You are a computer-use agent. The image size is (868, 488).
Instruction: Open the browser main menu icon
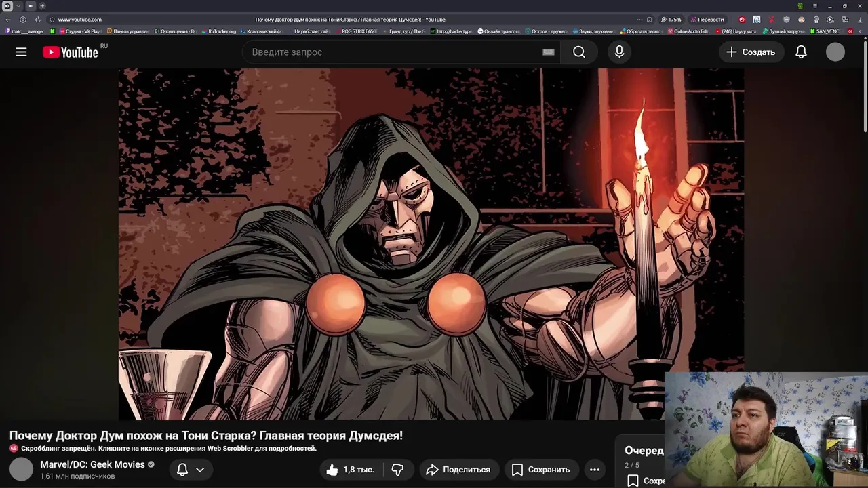tap(815, 5)
